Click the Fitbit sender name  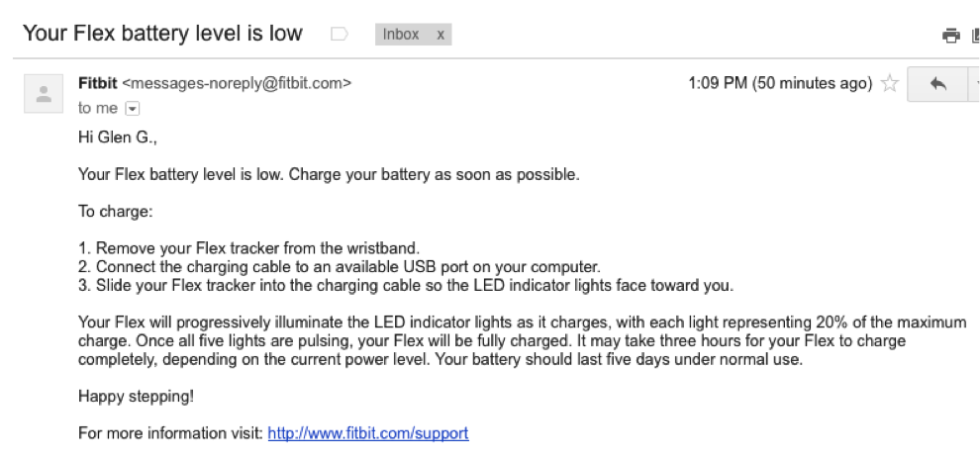(x=97, y=83)
